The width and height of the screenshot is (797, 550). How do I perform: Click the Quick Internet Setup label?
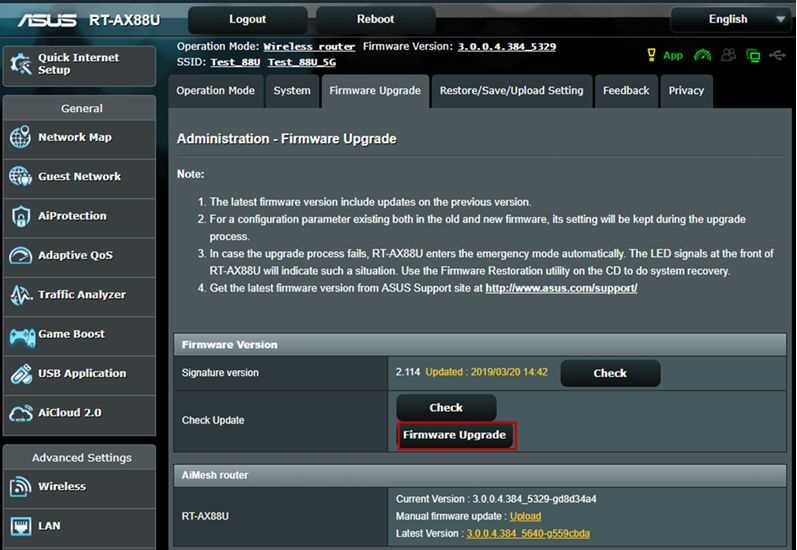[78, 64]
